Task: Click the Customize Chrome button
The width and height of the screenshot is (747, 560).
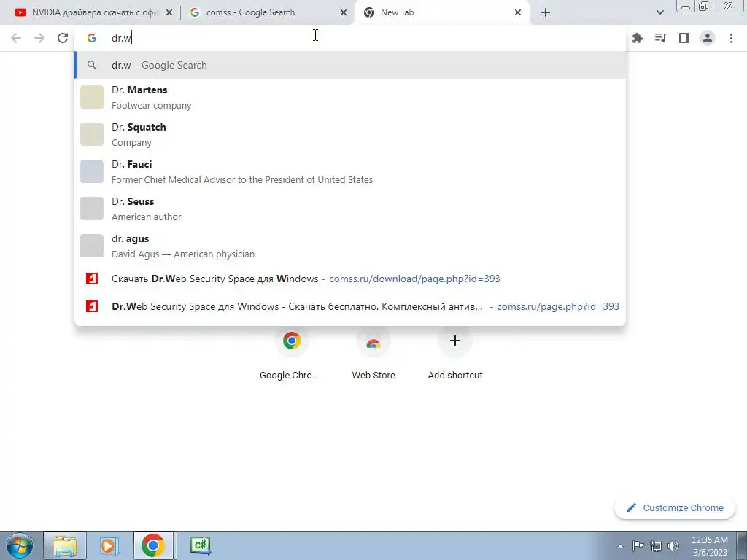Action: point(676,507)
